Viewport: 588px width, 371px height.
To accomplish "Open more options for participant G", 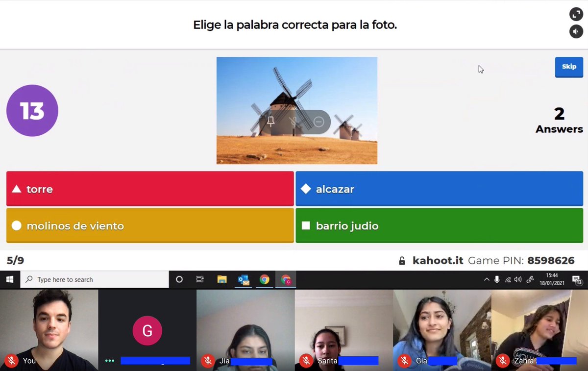I will (110, 361).
